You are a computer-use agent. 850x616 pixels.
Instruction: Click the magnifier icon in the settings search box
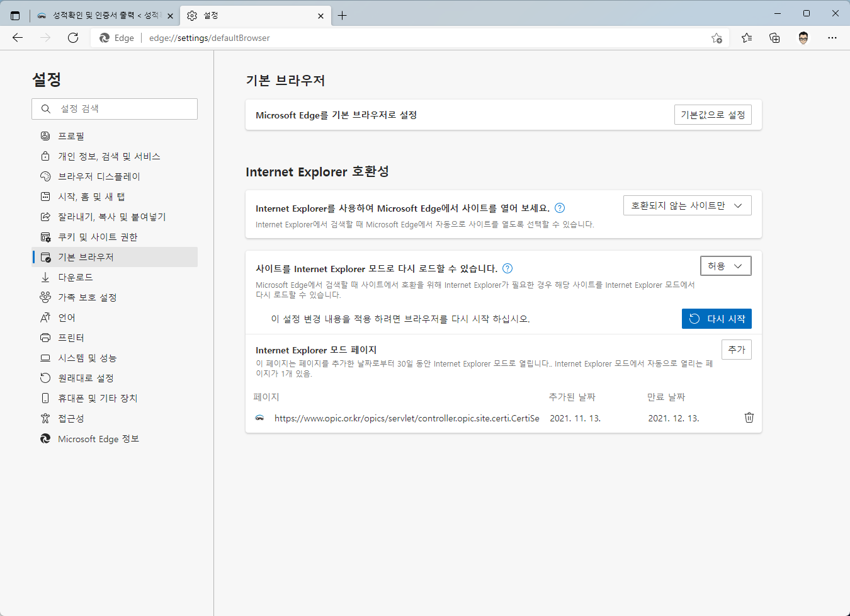pos(46,109)
